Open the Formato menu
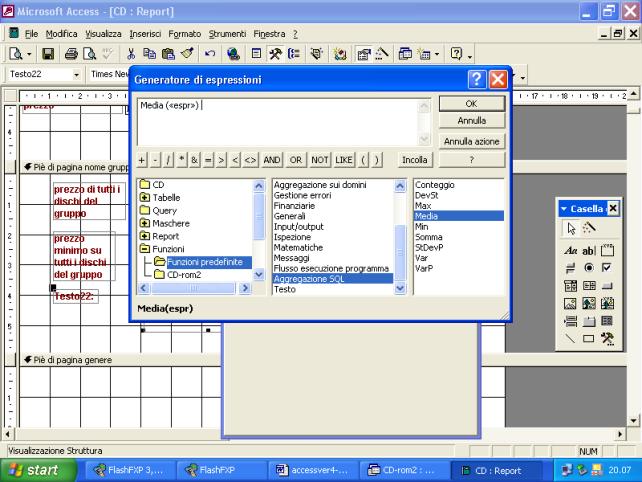Image resolution: width=642 pixels, height=482 pixels. click(x=185, y=34)
